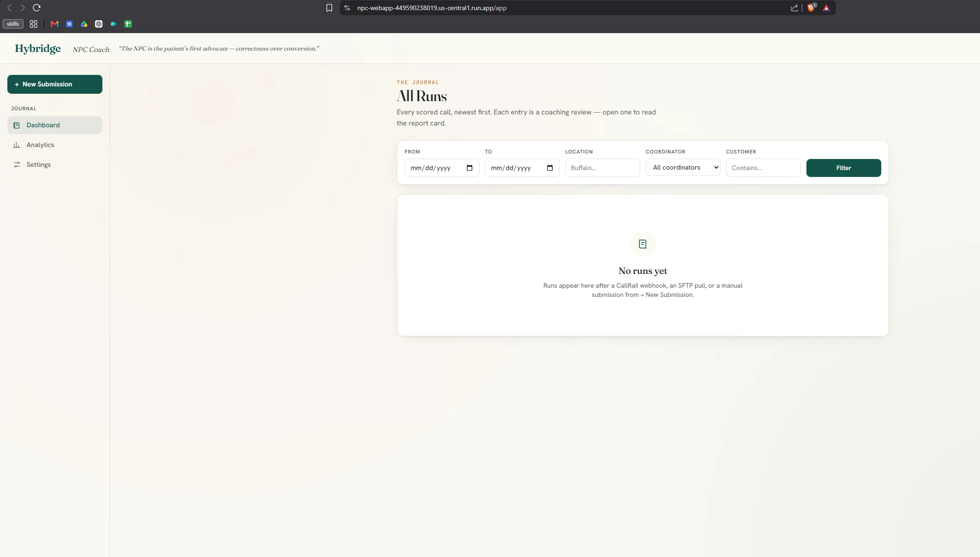Open the FROM date calendar picker icon
The image size is (980, 557).
tap(469, 168)
